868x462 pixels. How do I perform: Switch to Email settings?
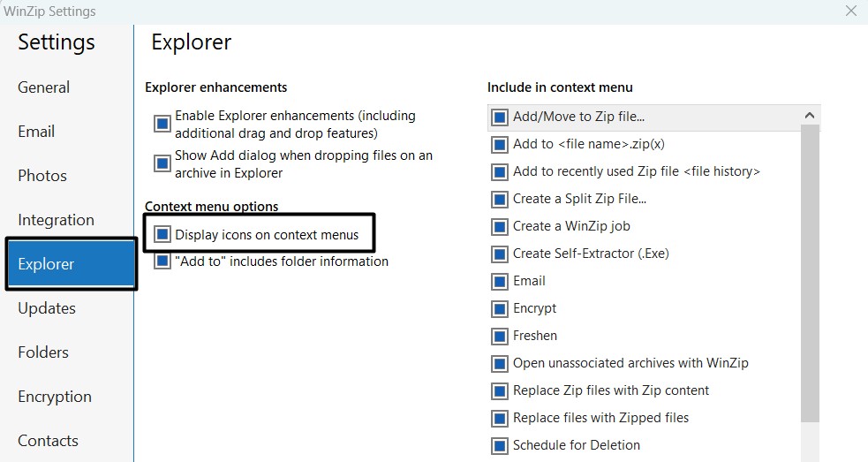[x=36, y=132]
